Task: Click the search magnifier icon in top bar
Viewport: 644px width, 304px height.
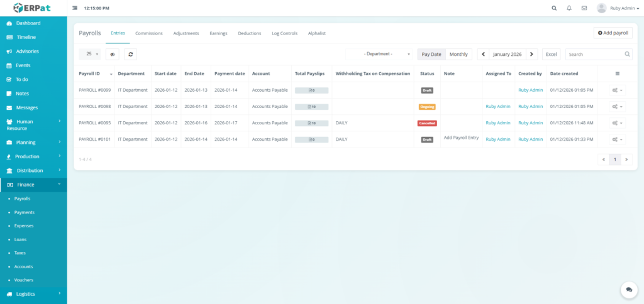Action: click(x=554, y=8)
